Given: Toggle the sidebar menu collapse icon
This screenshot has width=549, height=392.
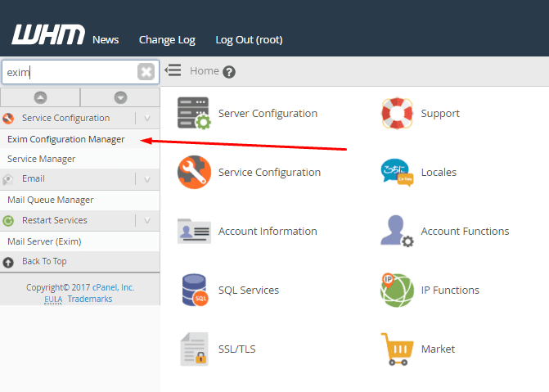Looking at the screenshot, I should coord(173,70).
